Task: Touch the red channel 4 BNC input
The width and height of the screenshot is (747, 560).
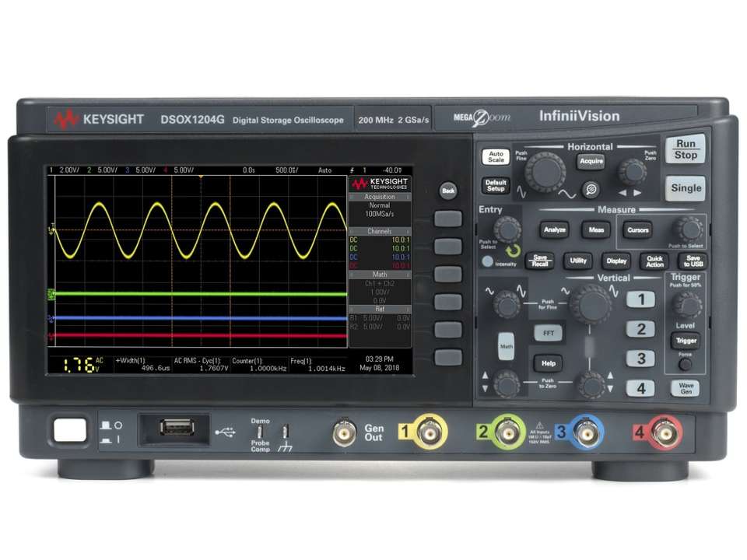Action: [x=665, y=433]
